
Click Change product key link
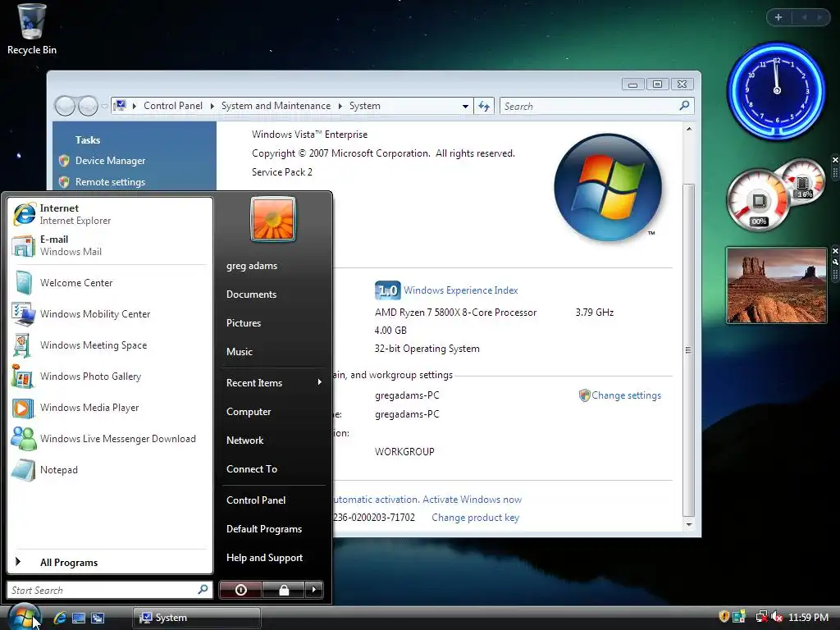click(475, 518)
